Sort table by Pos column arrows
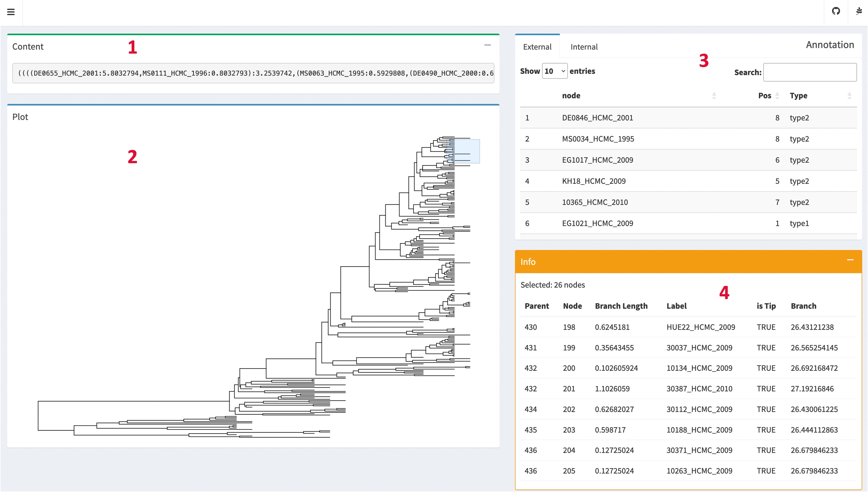Screen dimensions: 868x492 pyautogui.click(x=777, y=96)
